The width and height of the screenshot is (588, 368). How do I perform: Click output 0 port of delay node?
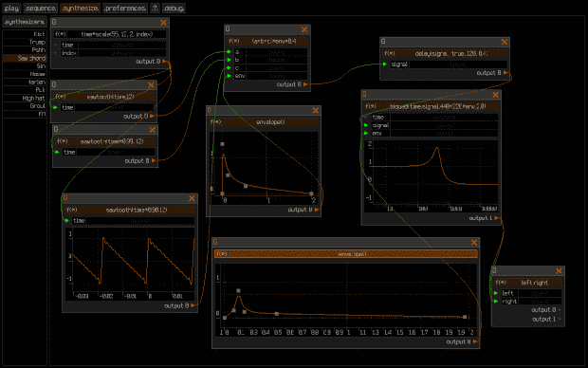(505, 73)
